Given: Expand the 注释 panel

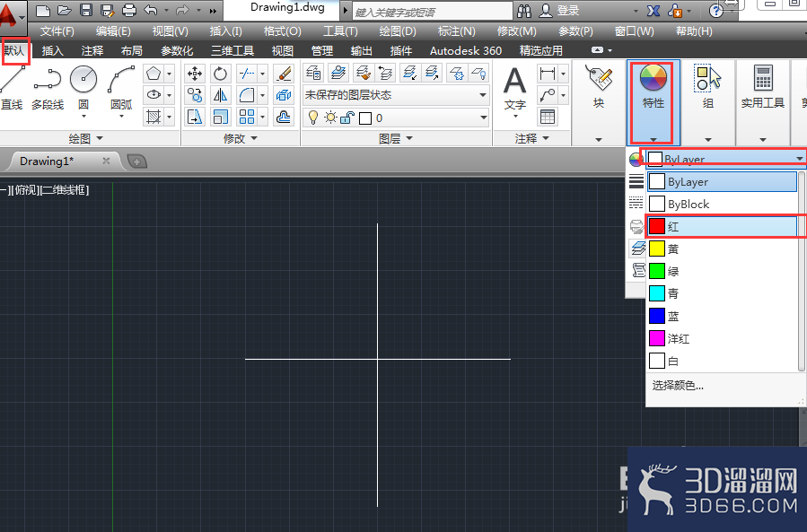Looking at the screenshot, I should coord(532,138).
